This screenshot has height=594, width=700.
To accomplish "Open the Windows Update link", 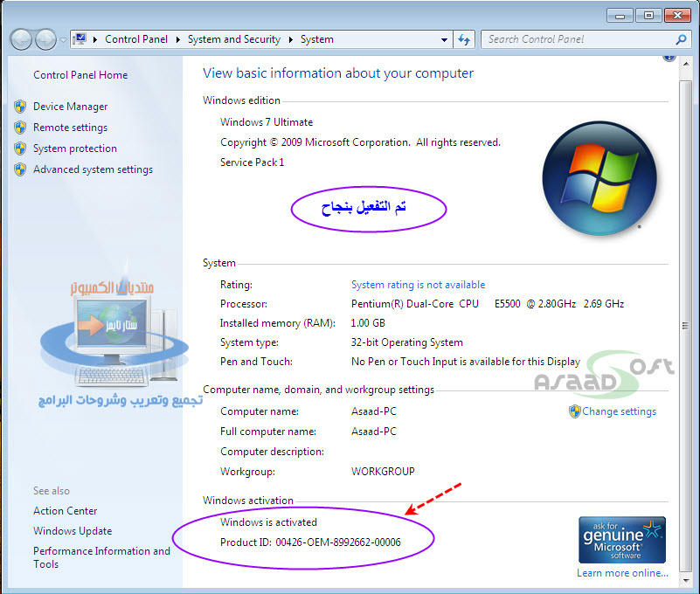I will pyautogui.click(x=73, y=531).
